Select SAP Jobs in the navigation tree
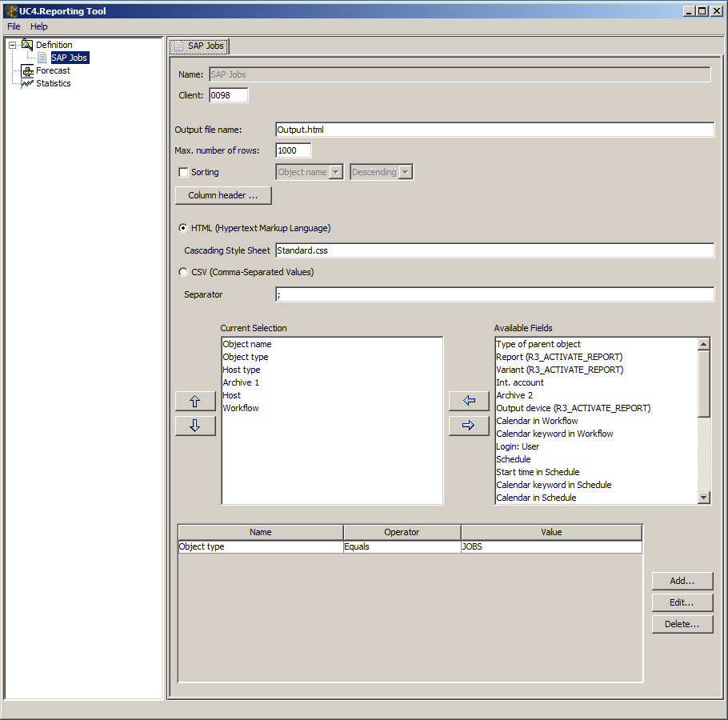 [x=69, y=58]
